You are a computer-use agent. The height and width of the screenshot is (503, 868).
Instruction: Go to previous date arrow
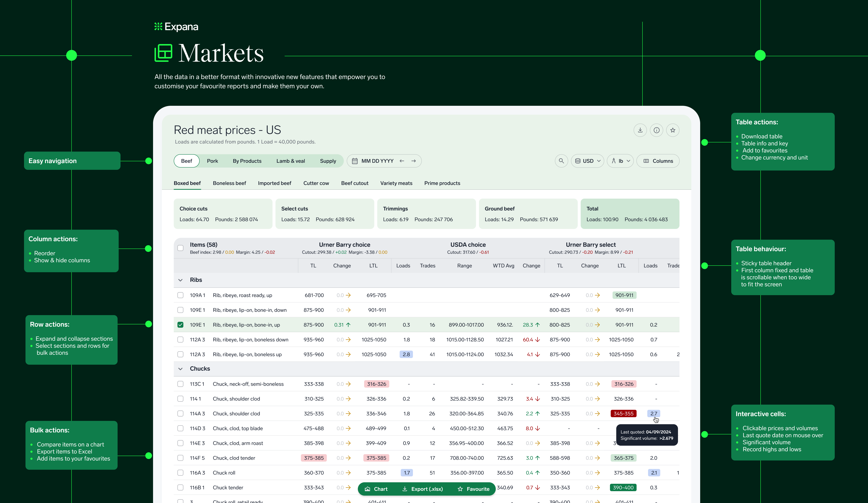click(x=402, y=161)
